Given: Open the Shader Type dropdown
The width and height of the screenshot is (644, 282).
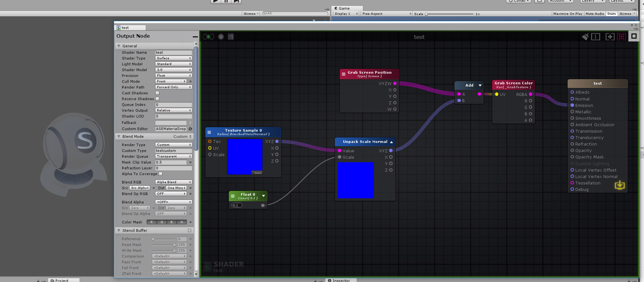Looking at the screenshot, I should click(174, 58).
